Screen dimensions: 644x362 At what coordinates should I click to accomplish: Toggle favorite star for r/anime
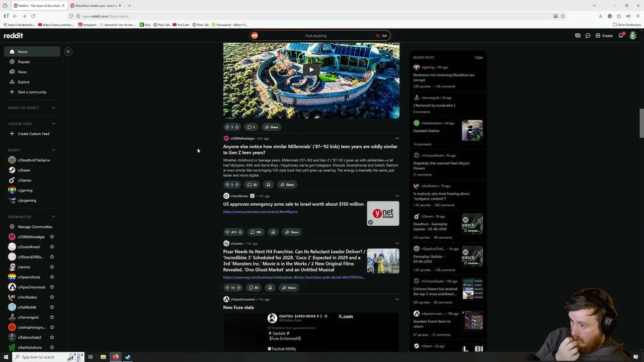(52, 267)
